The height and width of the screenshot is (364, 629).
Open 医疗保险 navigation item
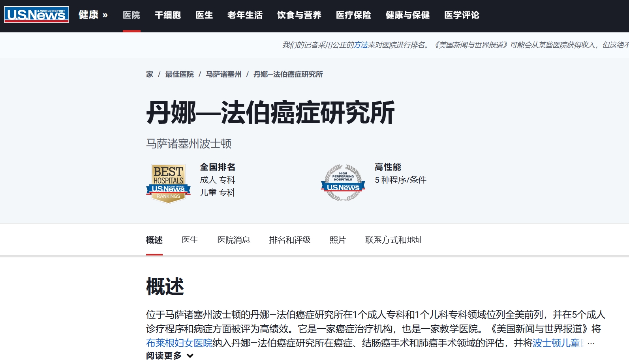[x=354, y=15]
